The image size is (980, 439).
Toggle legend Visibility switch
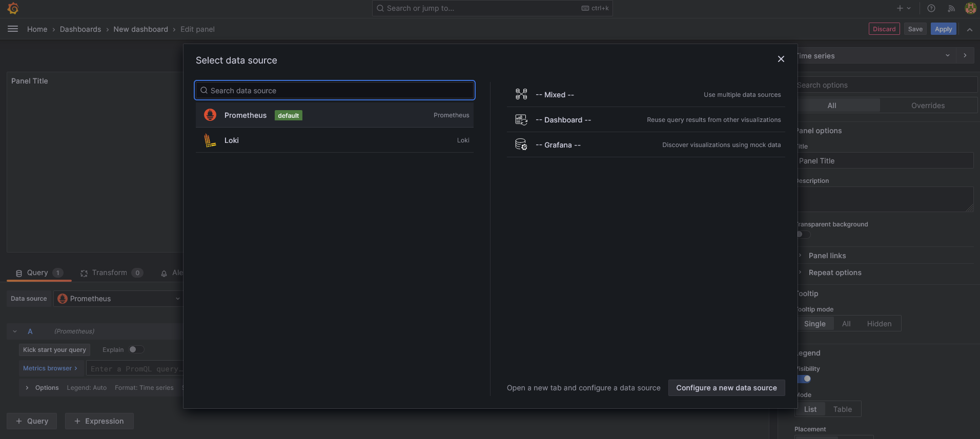805,379
